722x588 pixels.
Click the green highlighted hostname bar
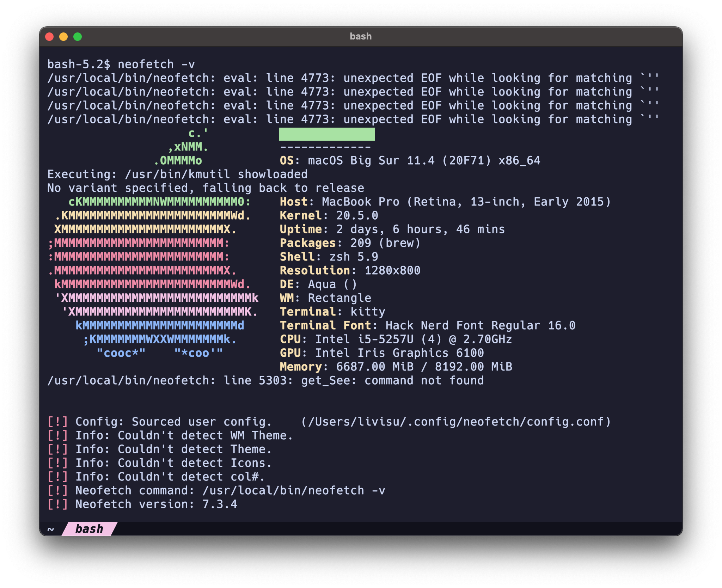coord(327,134)
